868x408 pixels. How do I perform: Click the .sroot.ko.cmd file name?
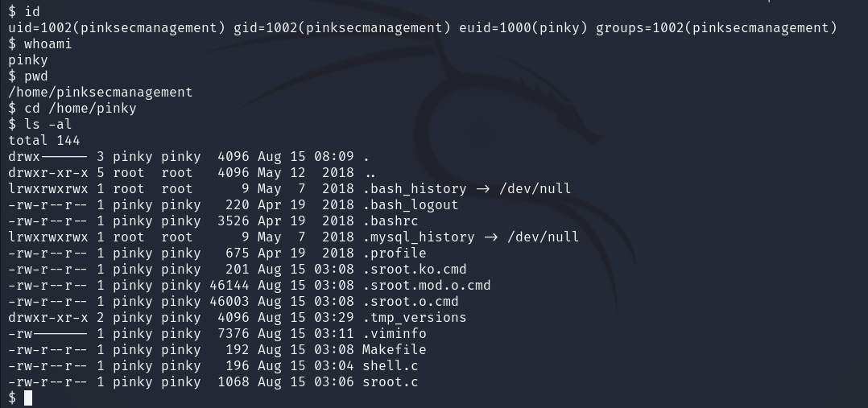(414, 269)
